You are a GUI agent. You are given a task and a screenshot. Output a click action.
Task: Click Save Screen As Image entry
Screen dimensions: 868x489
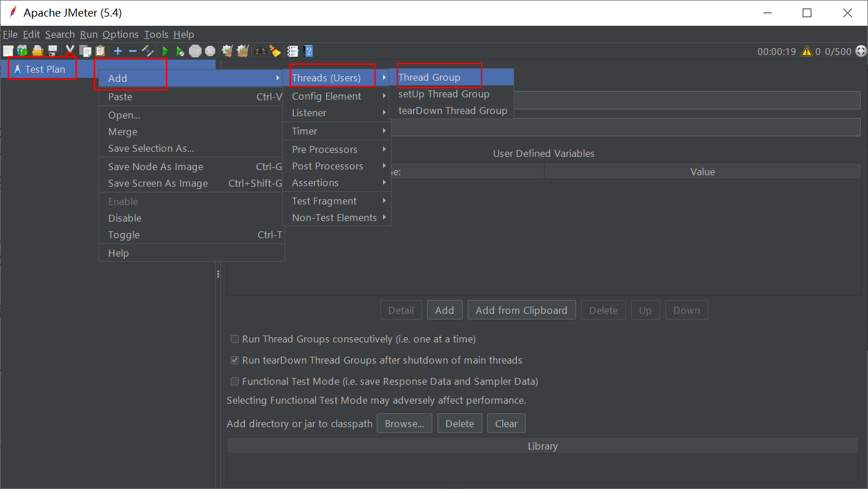click(x=191, y=183)
